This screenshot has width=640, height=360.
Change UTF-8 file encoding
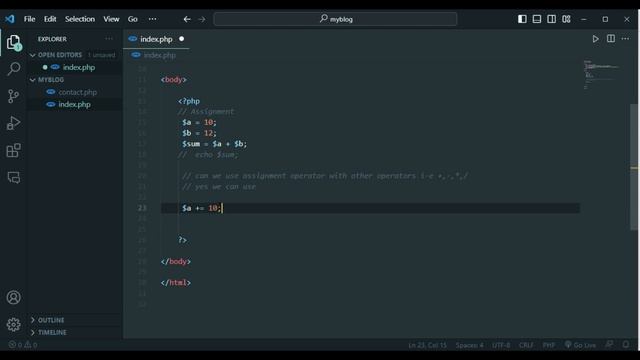tap(501, 345)
